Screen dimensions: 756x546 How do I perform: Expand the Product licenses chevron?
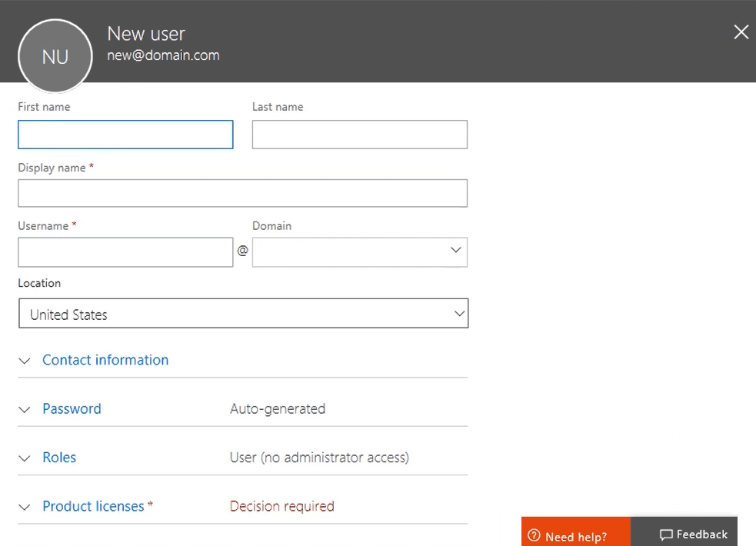[25, 507]
